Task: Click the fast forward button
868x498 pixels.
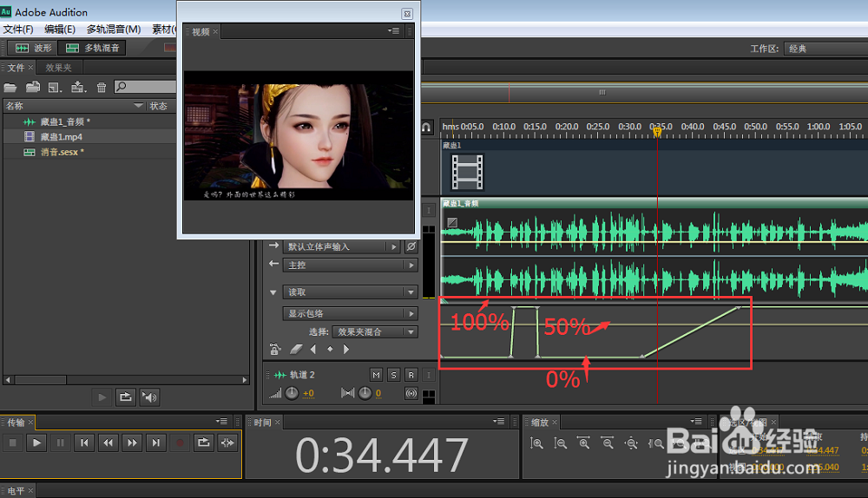Action: click(x=132, y=442)
